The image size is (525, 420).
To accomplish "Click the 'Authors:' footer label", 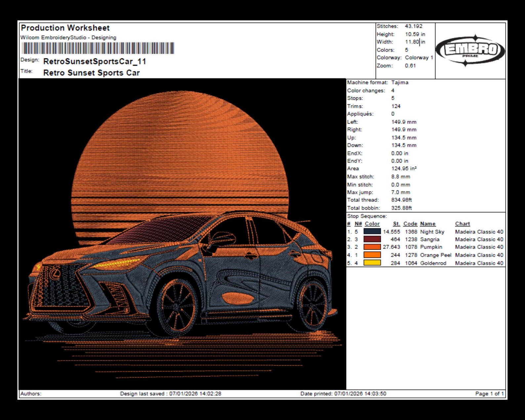I will (x=31, y=394).
